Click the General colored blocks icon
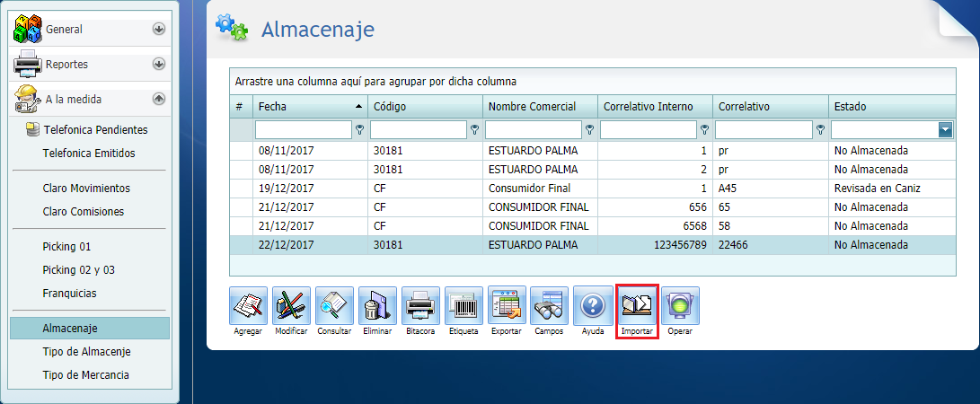 (28, 29)
